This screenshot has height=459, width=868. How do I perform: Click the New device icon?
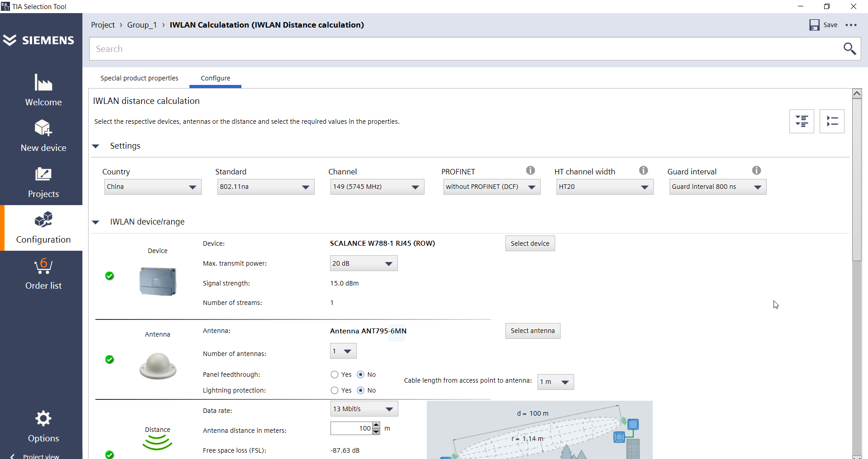click(x=43, y=128)
